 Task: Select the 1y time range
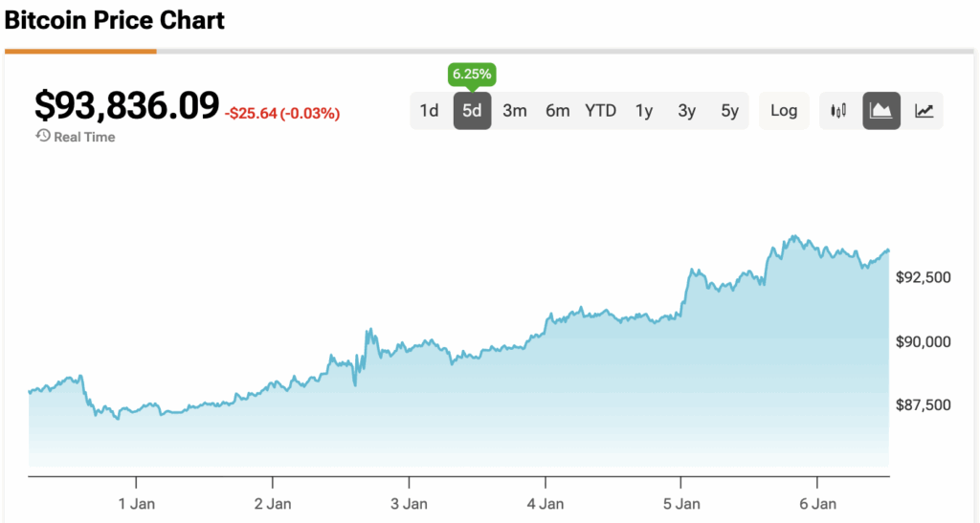point(644,111)
